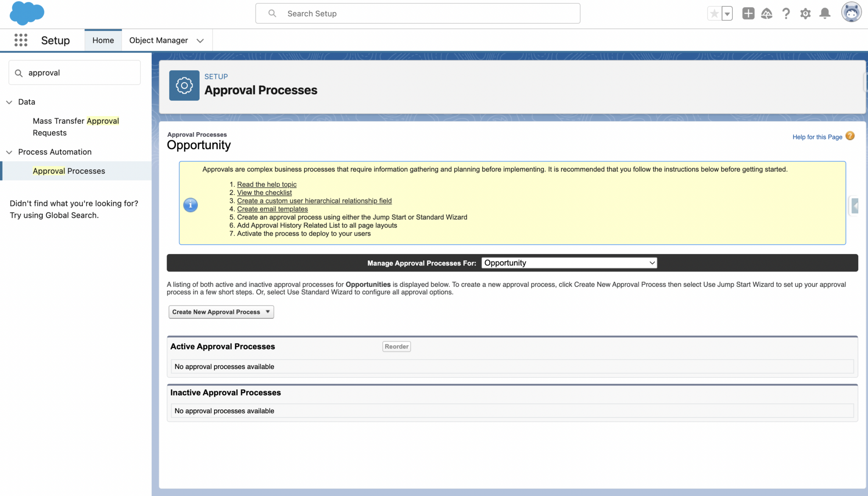
Task: Click the Help for this Page link
Action: click(817, 137)
